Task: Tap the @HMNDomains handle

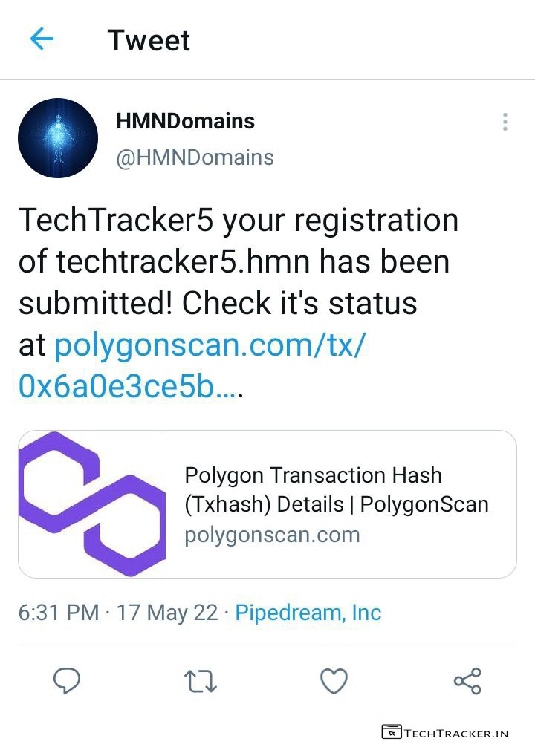Action: click(x=195, y=157)
